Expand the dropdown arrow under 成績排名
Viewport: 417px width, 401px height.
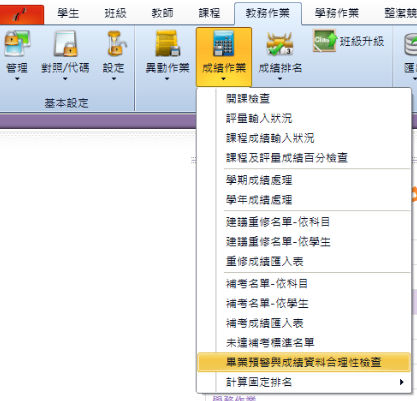[280, 79]
